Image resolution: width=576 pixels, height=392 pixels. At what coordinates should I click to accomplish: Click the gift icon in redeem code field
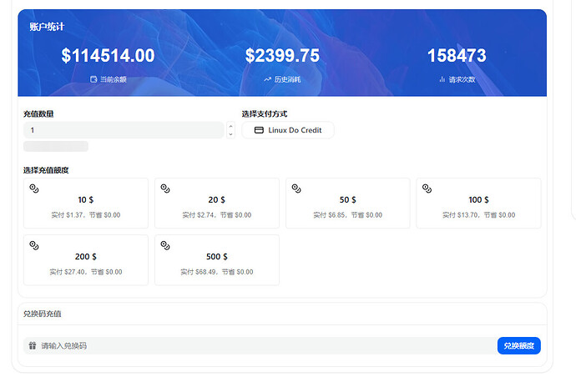pyautogui.click(x=33, y=345)
